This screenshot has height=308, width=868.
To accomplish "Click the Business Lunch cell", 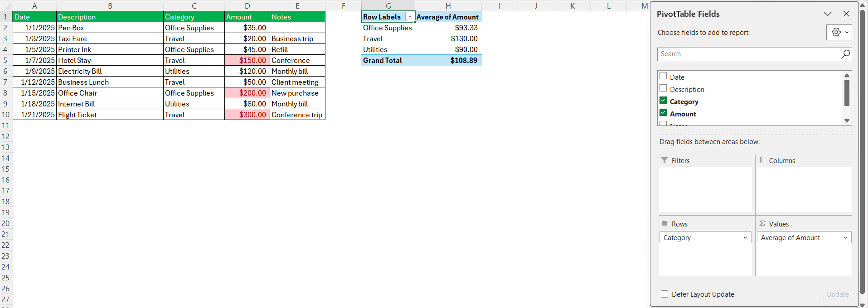I will [110, 82].
